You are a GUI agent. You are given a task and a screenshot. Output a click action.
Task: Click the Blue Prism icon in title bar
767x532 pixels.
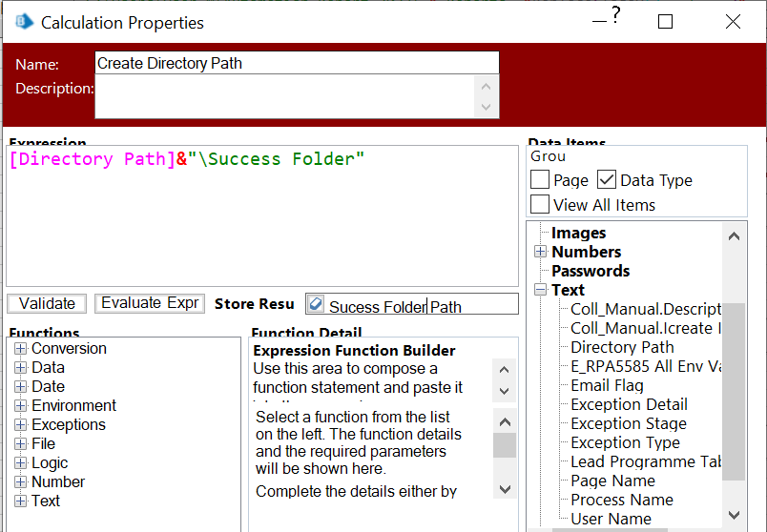click(x=24, y=22)
